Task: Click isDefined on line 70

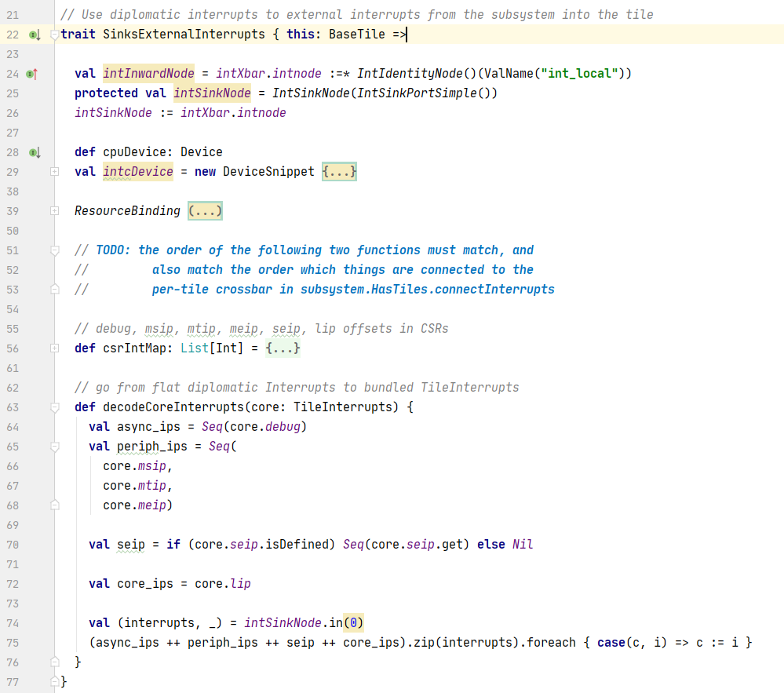Action: coord(297,545)
